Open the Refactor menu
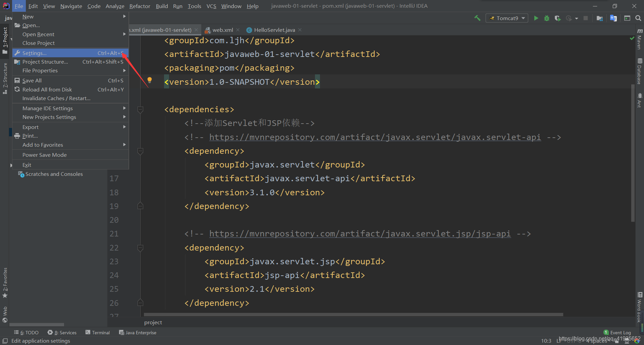 pyautogui.click(x=140, y=6)
